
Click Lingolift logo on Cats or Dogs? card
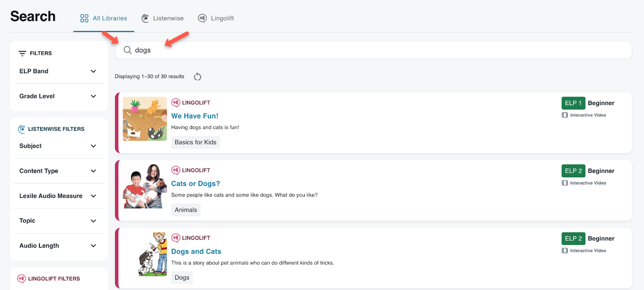tap(175, 170)
